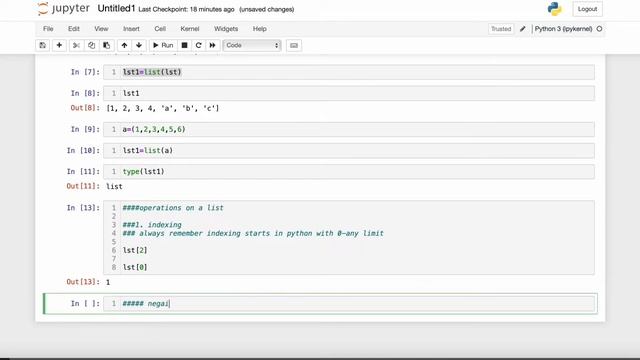Screen dimensions: 640x360
Task: Select the In [13] prompt label
Action: (83, 208)
